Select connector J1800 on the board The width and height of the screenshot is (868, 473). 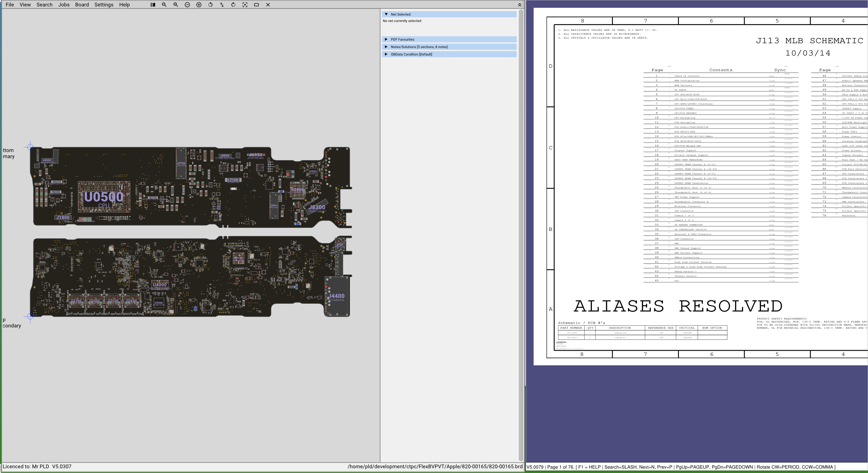(63, 217)
